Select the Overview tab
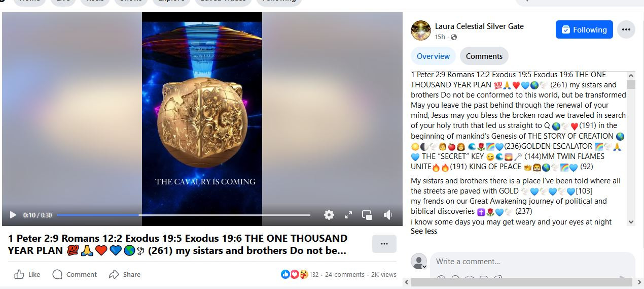Screen dimensions: 644x289 tap(433, 56)
